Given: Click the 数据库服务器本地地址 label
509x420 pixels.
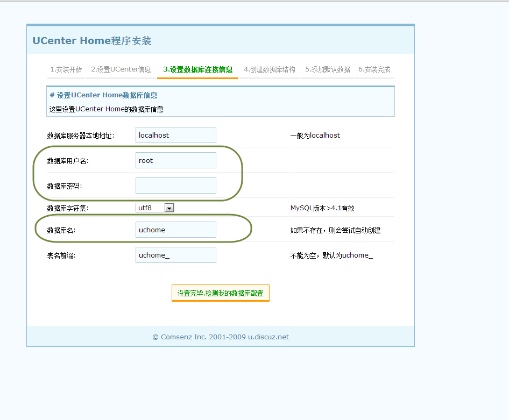Looking at the screenshot, I should pyautogui.click(x=81, y=136).
